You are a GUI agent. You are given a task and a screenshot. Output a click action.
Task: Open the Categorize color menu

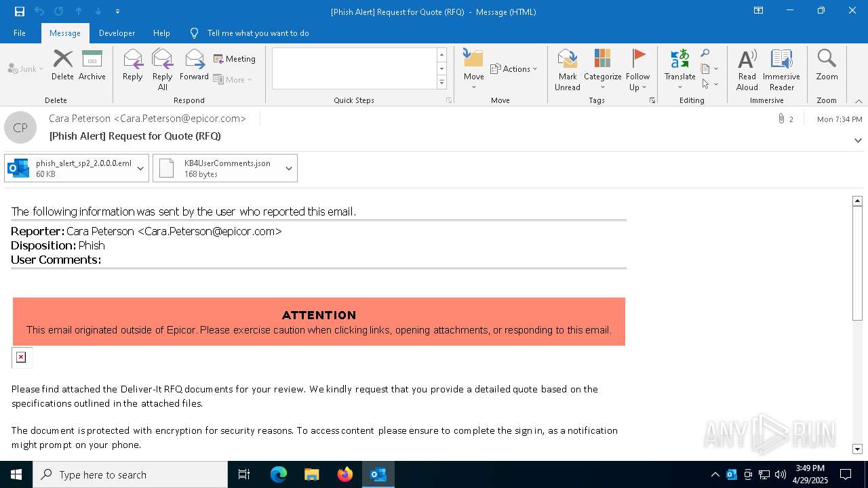tap(602, 70)
